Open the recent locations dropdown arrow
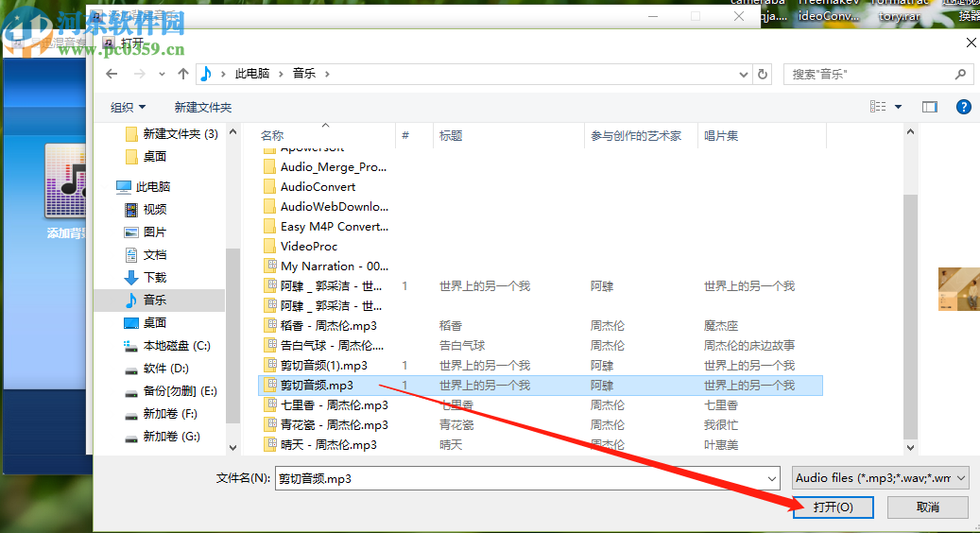Viewport: 980px width, 533px height. tap(162, 74)
